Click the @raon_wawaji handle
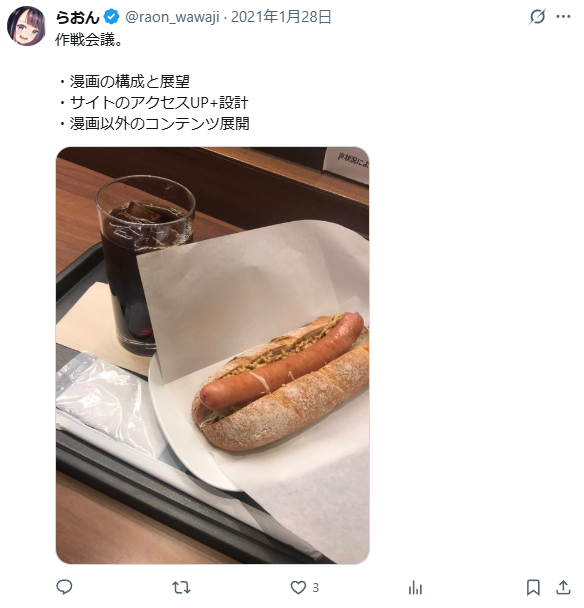The width and height of the screenshot is (584, 608). (172, 17)
